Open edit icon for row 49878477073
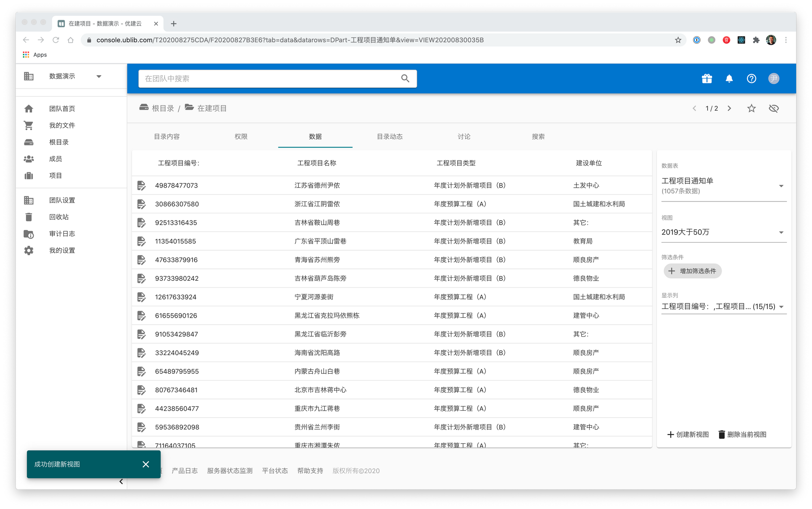Image resolution: width=812 pixels, height=509 pixels. (141, 186)
